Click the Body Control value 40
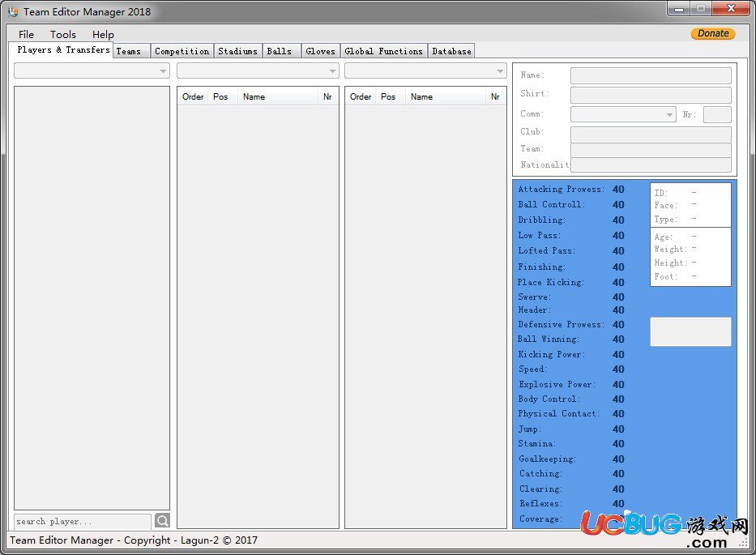 pos(618,399)
